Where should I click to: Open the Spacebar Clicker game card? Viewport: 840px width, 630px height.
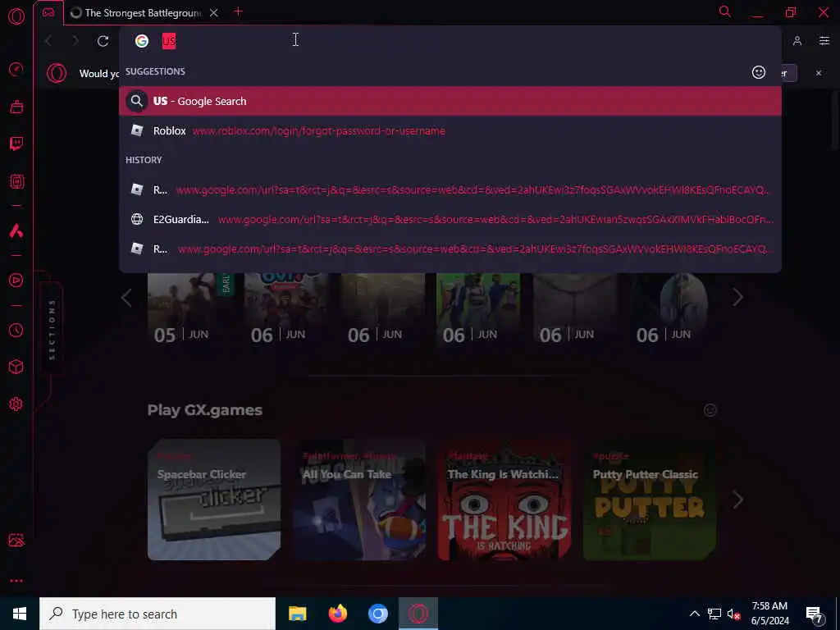[214, 500]
